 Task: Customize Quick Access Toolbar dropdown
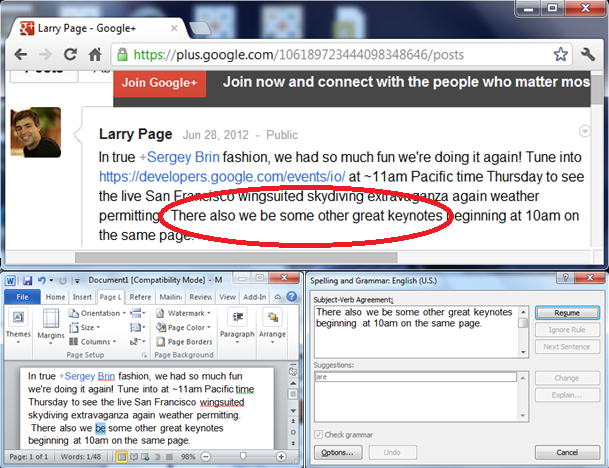click(x=77, y=281)
